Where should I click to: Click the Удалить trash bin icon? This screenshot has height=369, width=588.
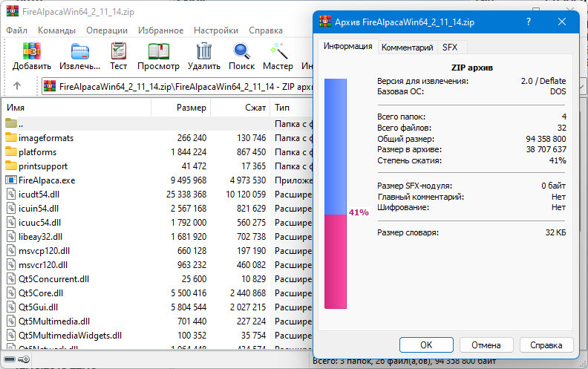204,51
